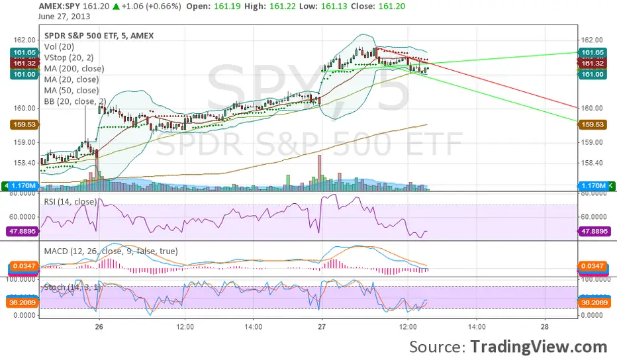Click the 60.0000 RSI tick on right axis
The width and height of the screenshot is (617, 364).
(x=594, y=217)
